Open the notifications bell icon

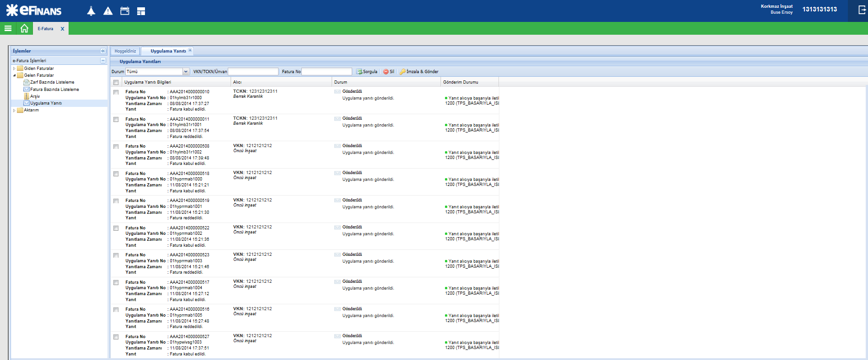(91, 11)
